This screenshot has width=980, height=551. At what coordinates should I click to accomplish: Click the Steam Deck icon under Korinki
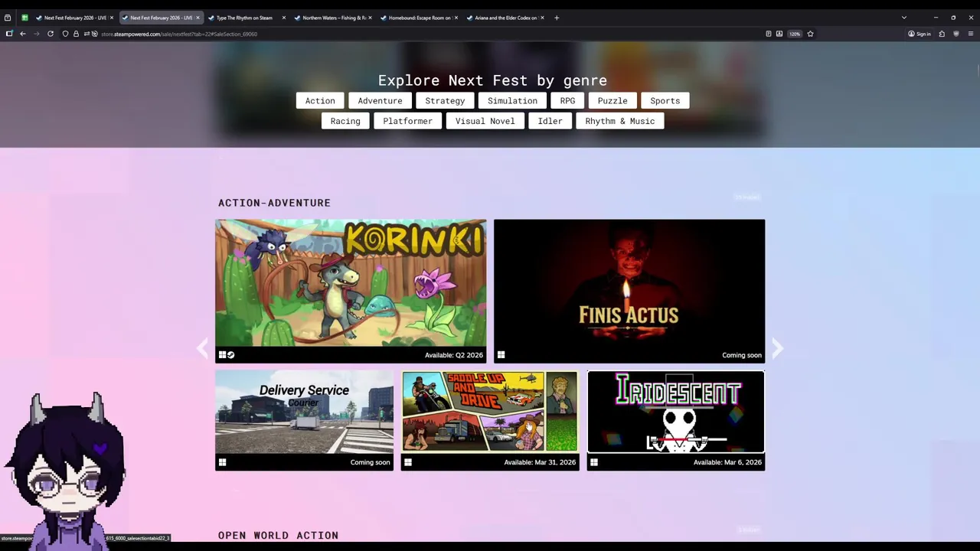pos(231,355)
